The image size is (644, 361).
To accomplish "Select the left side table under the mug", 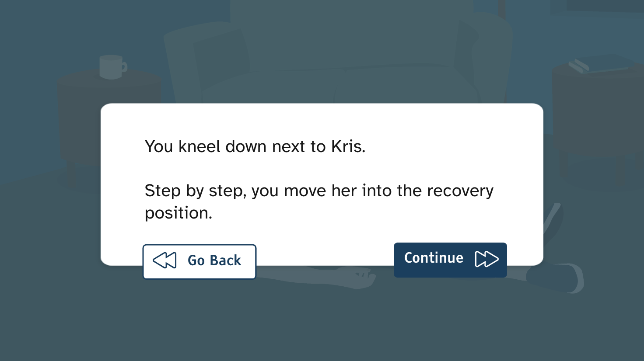I will (109, 118).
